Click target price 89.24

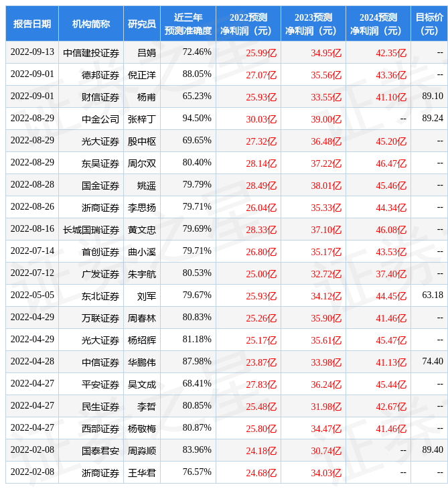tap(433, 119)
